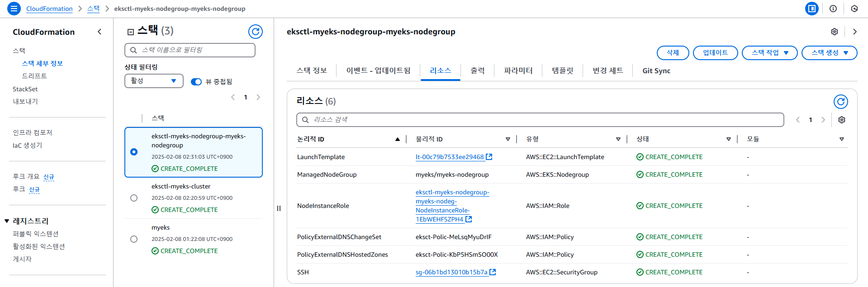Sort by physical ID column
868x287 pixels.
[x=508, y=139]
